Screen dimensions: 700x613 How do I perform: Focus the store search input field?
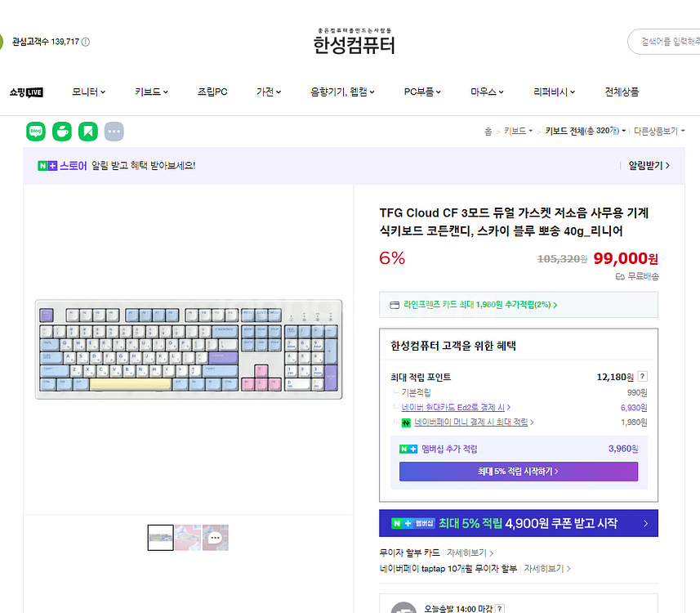click(664, 42)
